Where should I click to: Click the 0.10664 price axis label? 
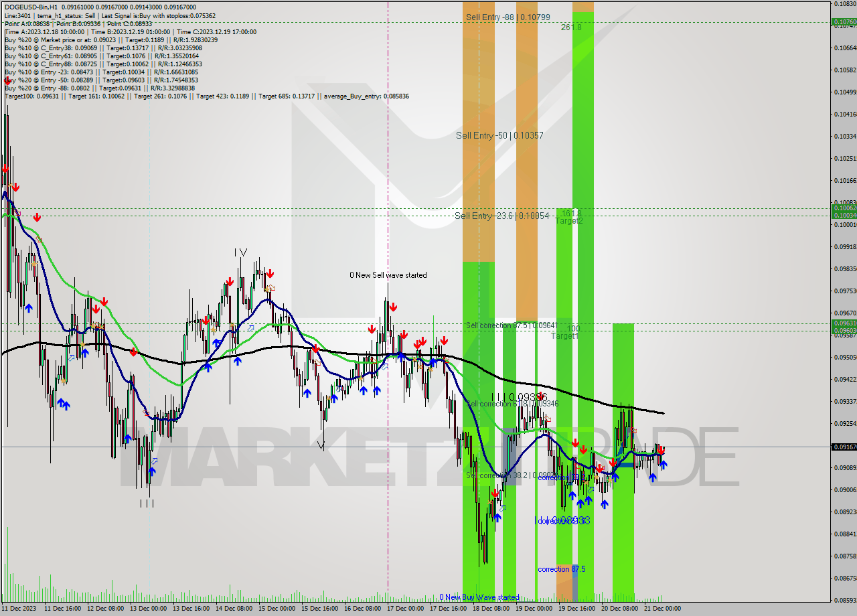point(846,48)
